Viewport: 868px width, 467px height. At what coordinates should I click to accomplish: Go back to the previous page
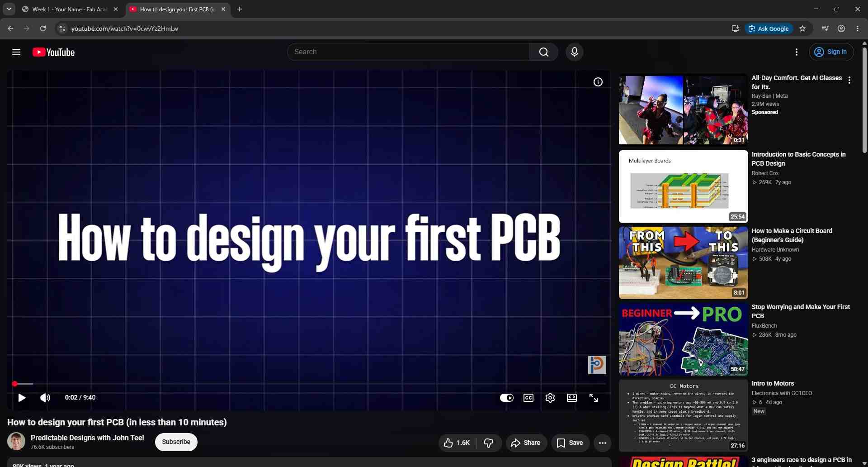[x=10, y=29]
